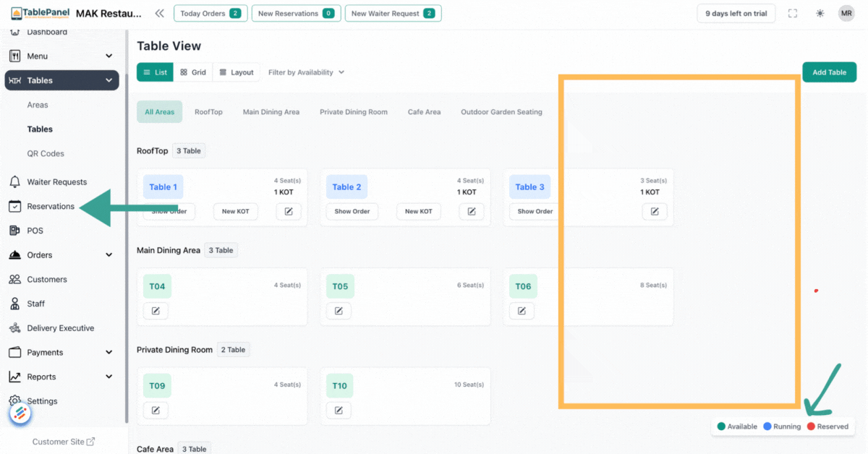Select the Main Dining Area tab

(x=271, y=112)
